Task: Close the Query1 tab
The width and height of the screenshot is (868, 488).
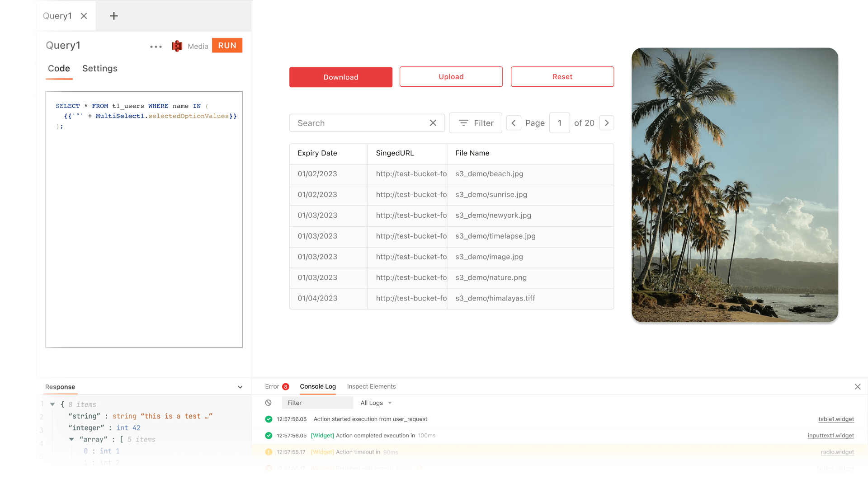Action: (x=84, y=16)
